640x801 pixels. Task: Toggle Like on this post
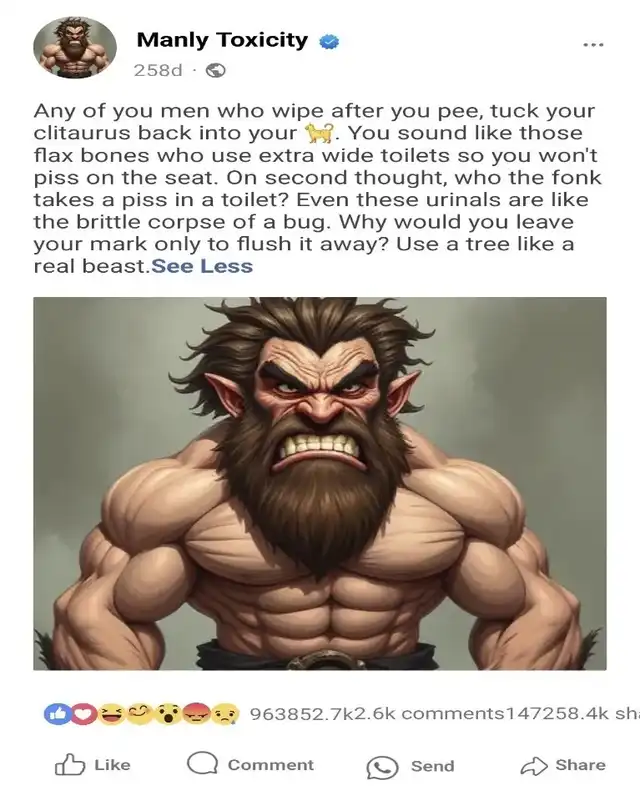coord(93,765)
